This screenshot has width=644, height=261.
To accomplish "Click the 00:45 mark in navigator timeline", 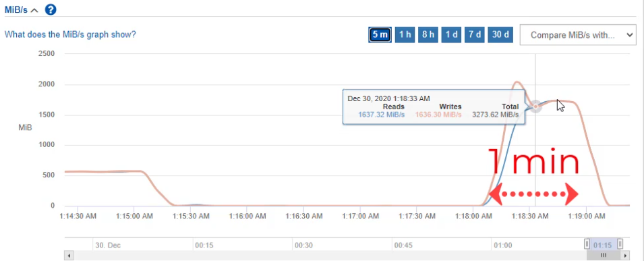I will pyautogui.click(x=403, y=245).
